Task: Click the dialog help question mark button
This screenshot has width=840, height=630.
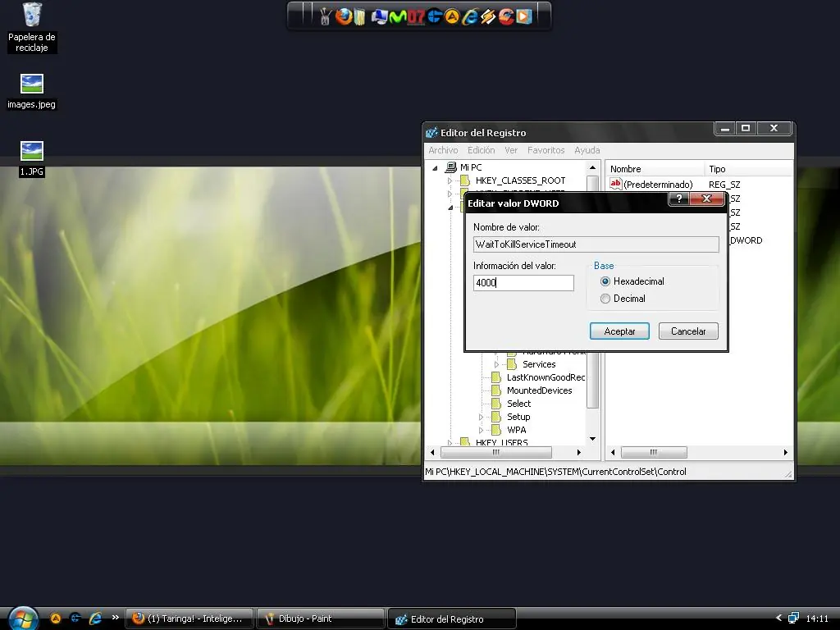Action: (678, 199)
